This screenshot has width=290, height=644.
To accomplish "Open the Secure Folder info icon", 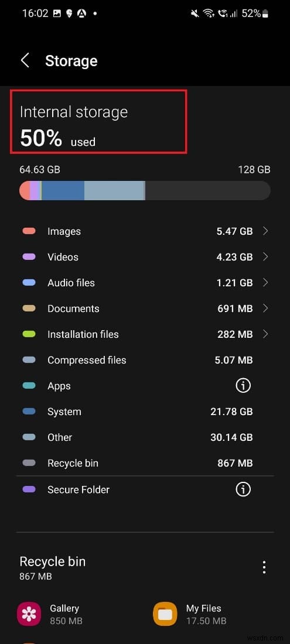I will [x=243, y=489].
